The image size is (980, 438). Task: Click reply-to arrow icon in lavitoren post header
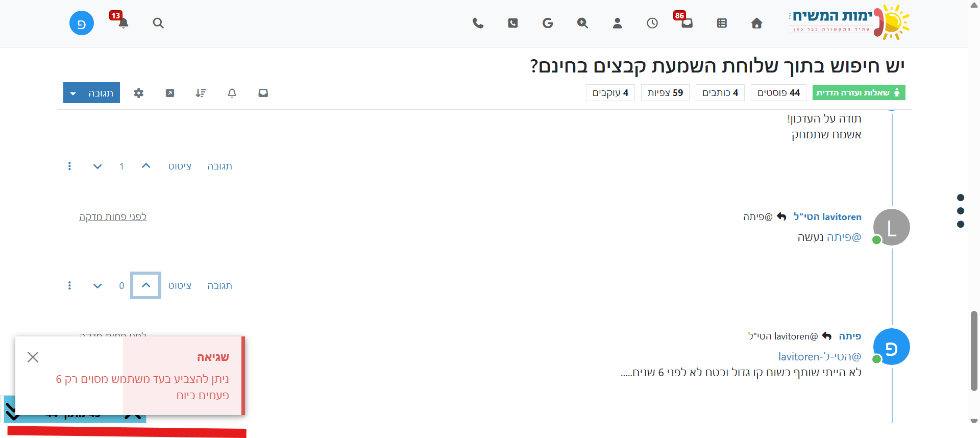point(781,216)
